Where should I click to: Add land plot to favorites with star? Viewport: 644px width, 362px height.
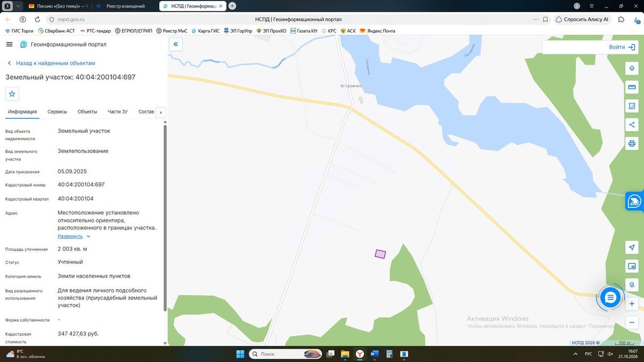12,94
